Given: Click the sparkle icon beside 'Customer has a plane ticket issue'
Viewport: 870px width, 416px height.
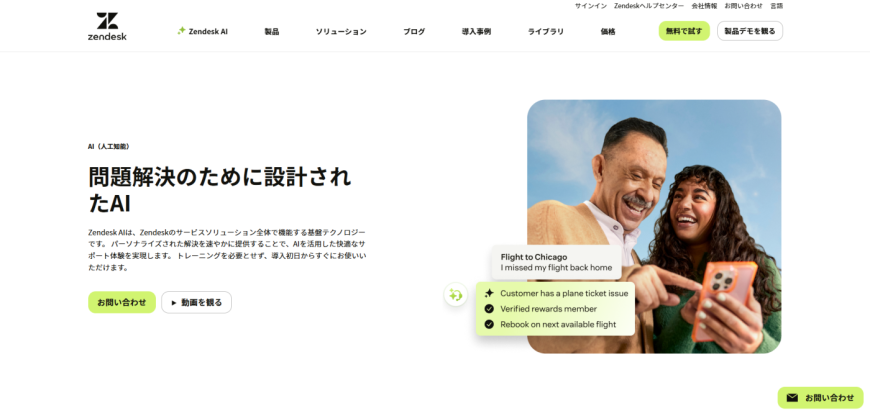Looking at the screenshot, I should [489, 293].
